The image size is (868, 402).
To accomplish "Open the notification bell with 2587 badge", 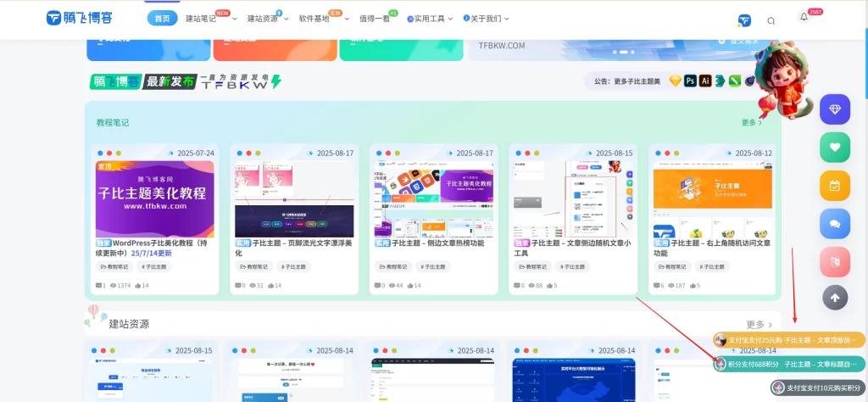I will tap(804, 17).
